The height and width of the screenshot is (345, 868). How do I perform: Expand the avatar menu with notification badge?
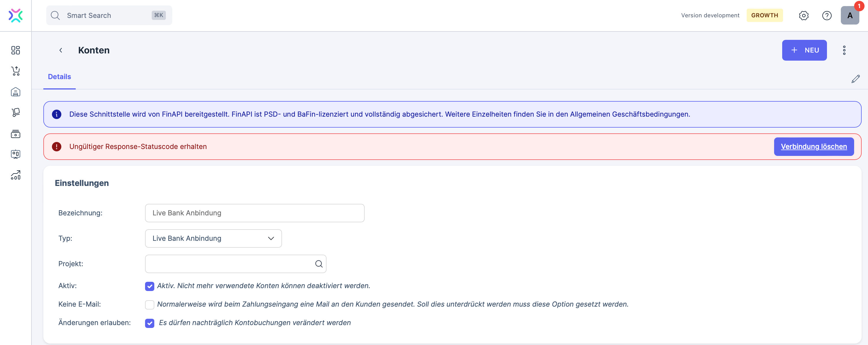[x=850, y=16]
